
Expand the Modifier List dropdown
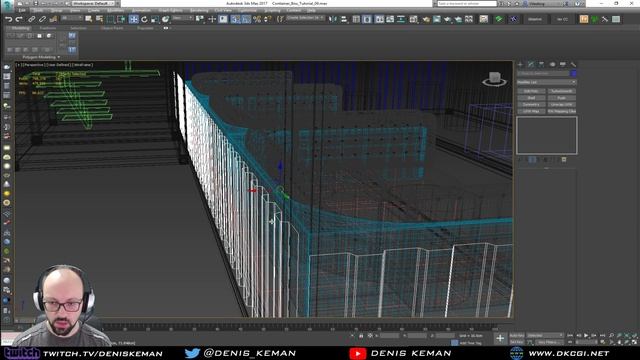(547, 82)
